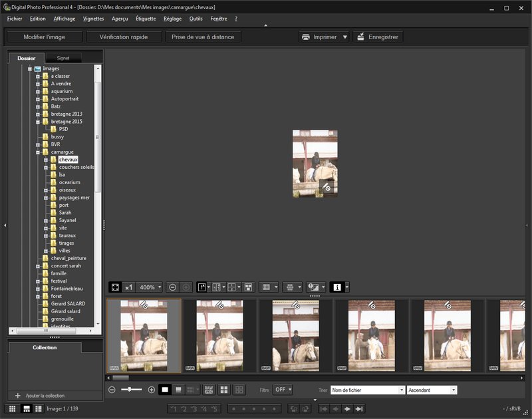The image size is (532, 419).
Task: Select the single image preview layout
Action: (201, 287)
